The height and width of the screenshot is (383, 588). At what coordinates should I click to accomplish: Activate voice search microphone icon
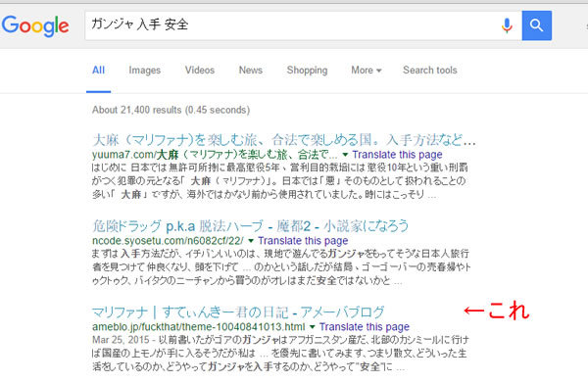pyautogui.click(x=507, y=25)
